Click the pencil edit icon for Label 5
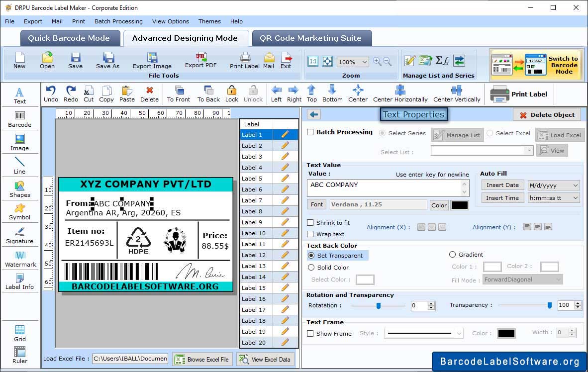The height and width of the screenshot is (372, 588). 285,178
